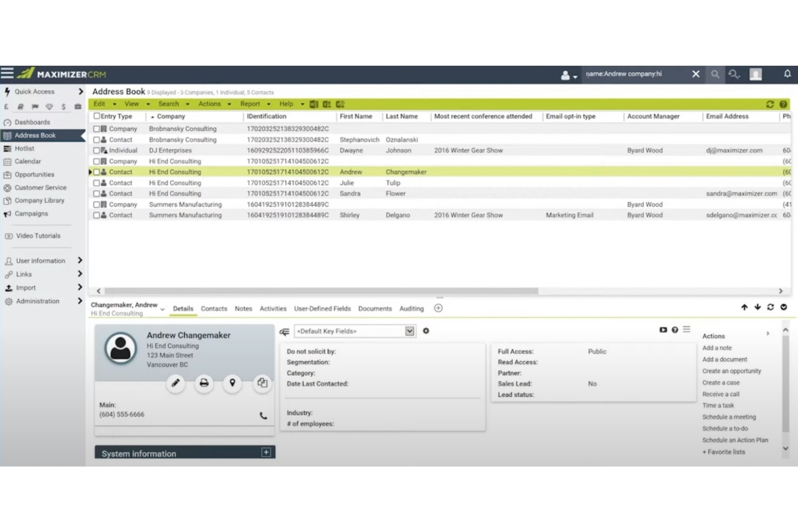Click the search text field
The height and width of the screenshot is (532, 798).
pos(636,74)
